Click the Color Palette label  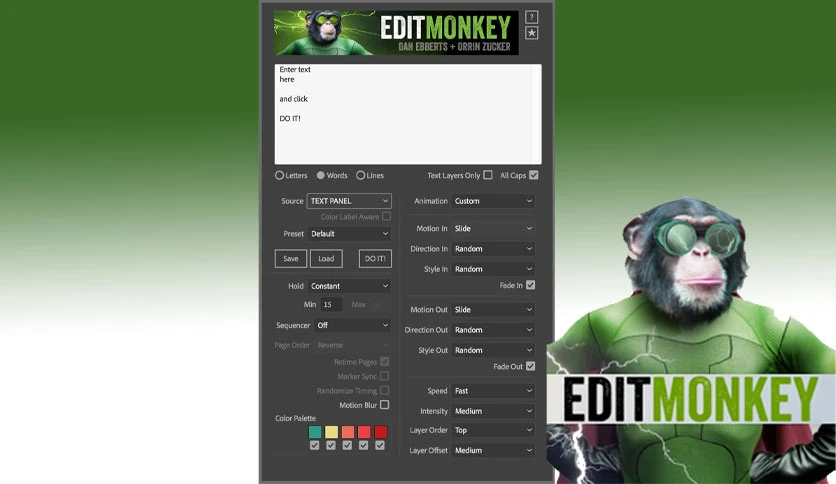point(295,418)
